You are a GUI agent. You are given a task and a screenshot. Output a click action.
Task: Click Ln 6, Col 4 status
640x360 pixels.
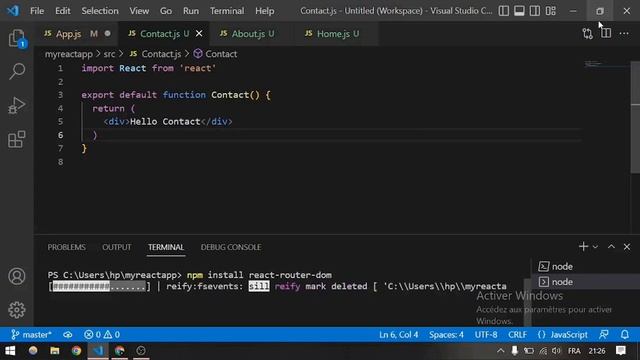[398, 335]
